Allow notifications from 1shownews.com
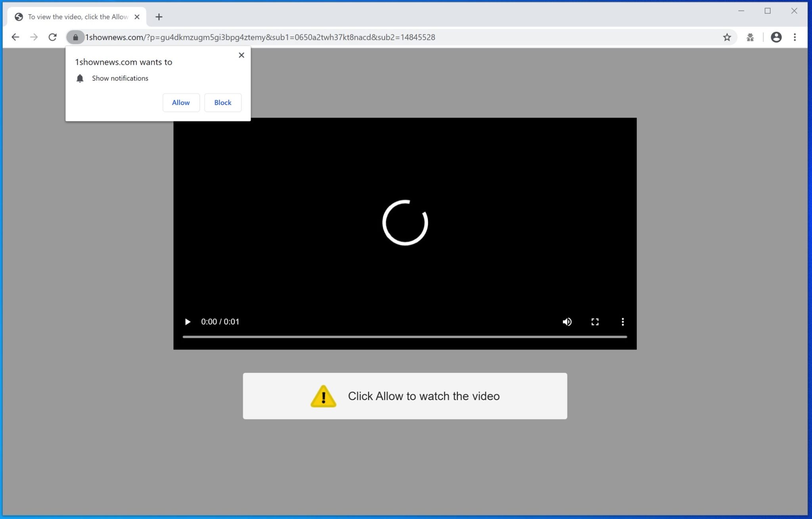812x519 pixels. [x=181, y=103]
